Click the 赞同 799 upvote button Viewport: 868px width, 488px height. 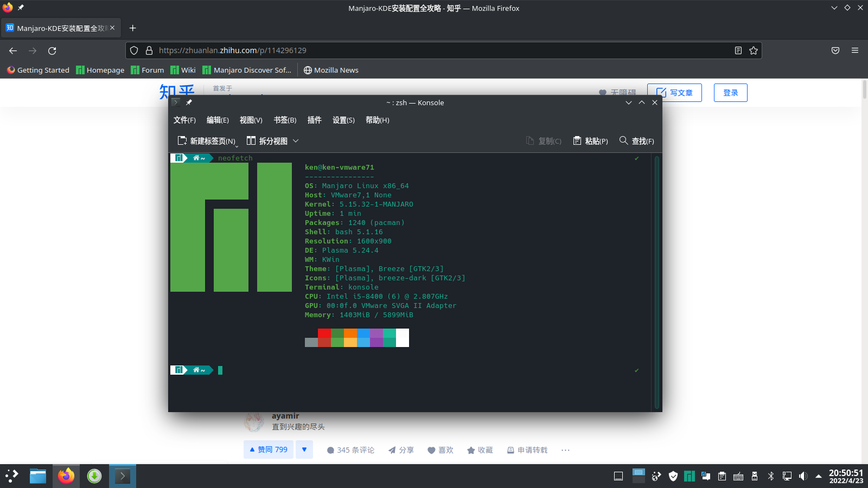[269, 450]
